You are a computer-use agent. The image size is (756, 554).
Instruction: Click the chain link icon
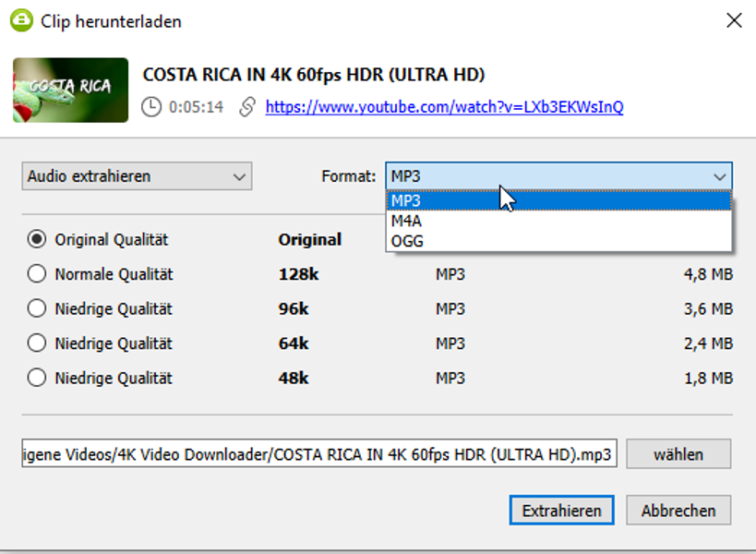tap(246, 106)
